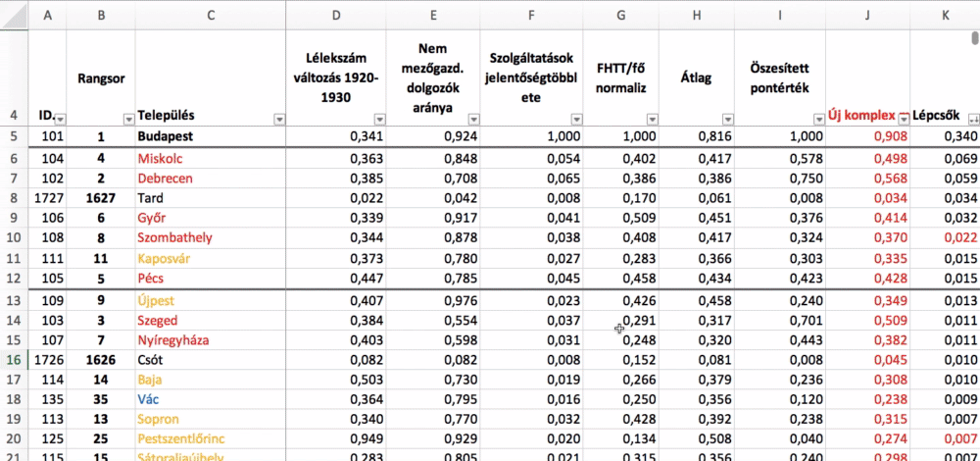This screenshot has width=980, height=461.
Task: Select column K header
Action: pos(945,16)
